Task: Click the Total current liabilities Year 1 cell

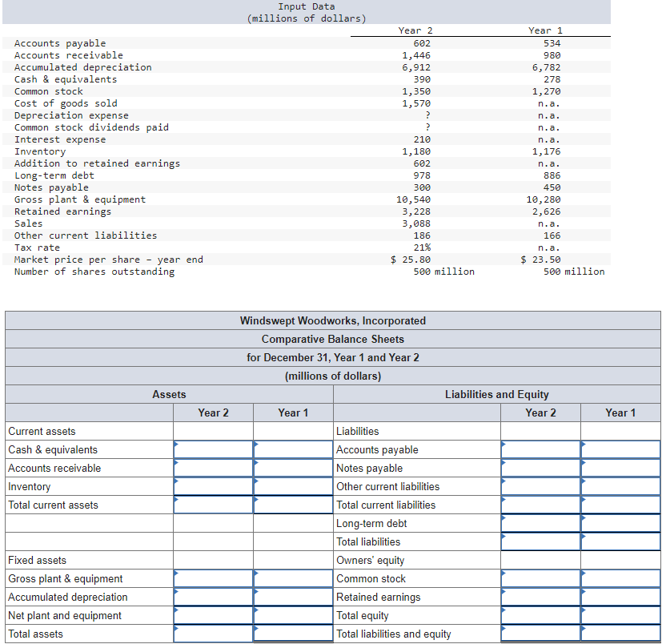Action: click(x=620, y=505)
